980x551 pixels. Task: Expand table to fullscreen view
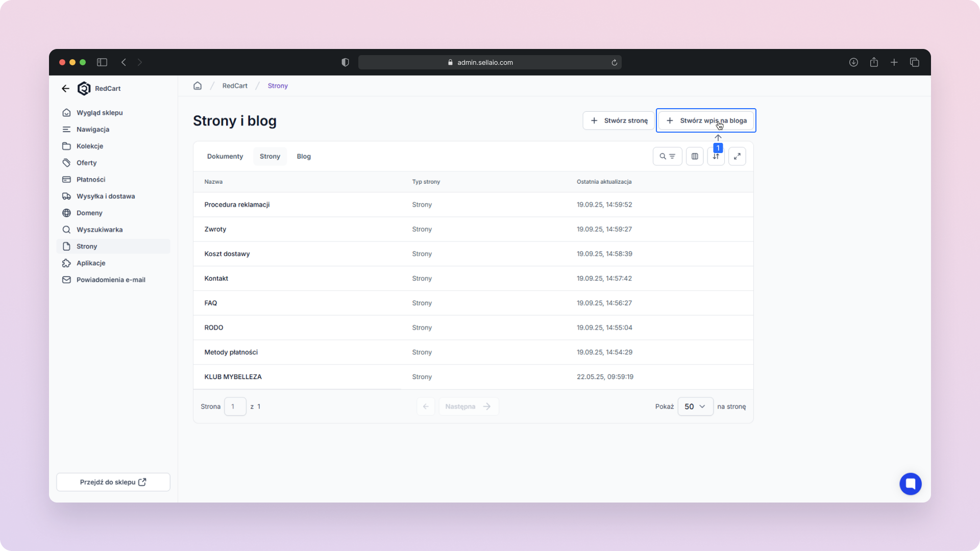(x=737, y=156)
